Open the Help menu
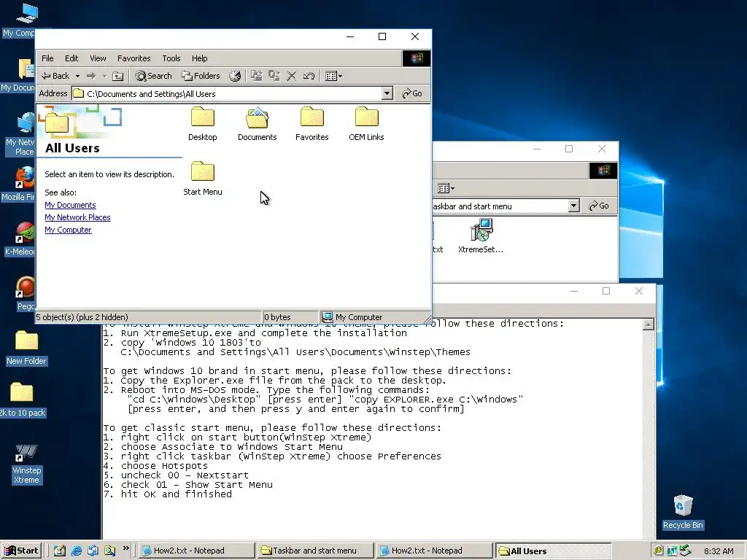 pyautogui.click(x=200, y=58)
